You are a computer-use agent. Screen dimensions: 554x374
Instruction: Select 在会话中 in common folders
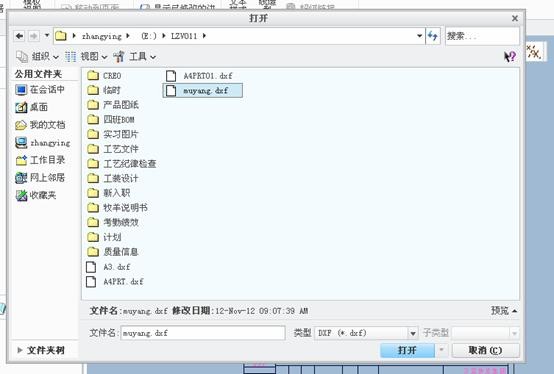pos(40,90)
